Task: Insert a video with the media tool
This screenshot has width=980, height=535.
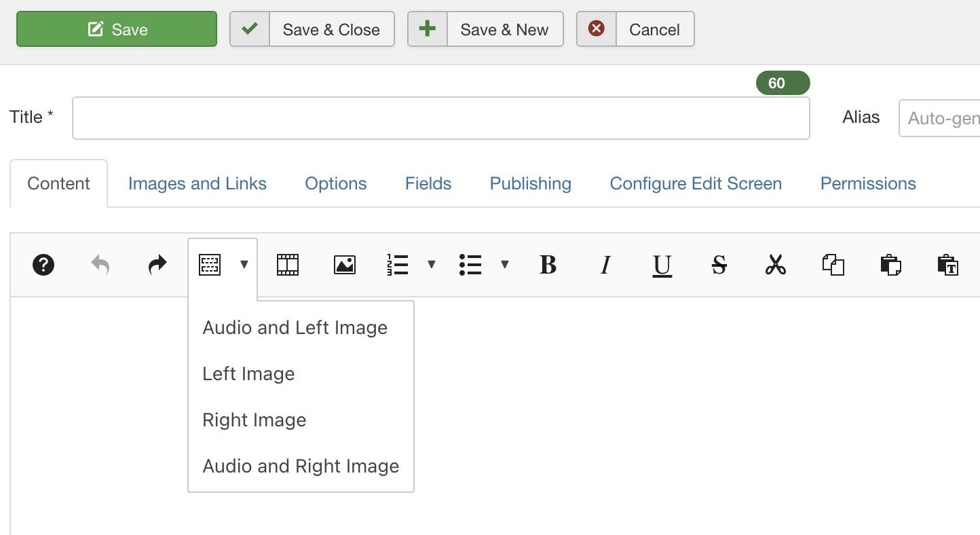Action: coord(288,265)
